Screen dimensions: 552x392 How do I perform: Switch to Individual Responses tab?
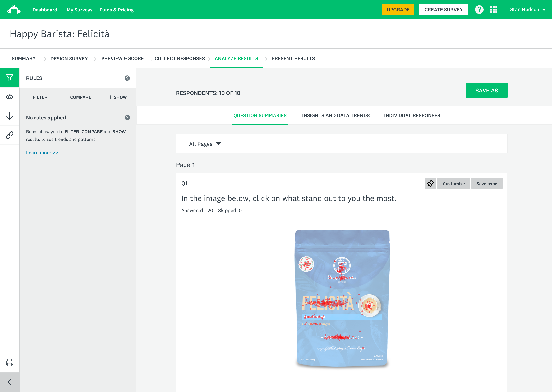click(x=412, y=116)
